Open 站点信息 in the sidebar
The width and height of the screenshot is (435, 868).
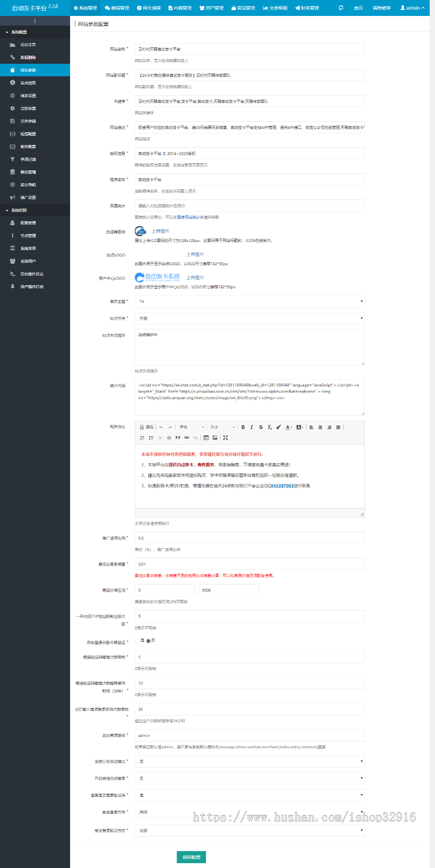pos(35,83)
